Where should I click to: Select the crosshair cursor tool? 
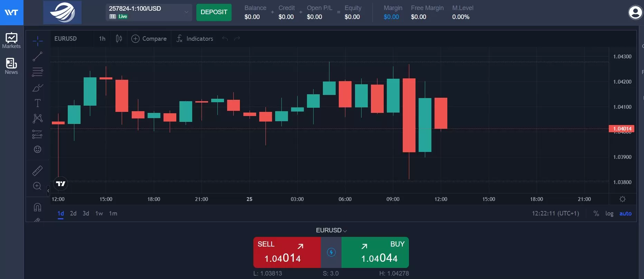tap(38, 41)
